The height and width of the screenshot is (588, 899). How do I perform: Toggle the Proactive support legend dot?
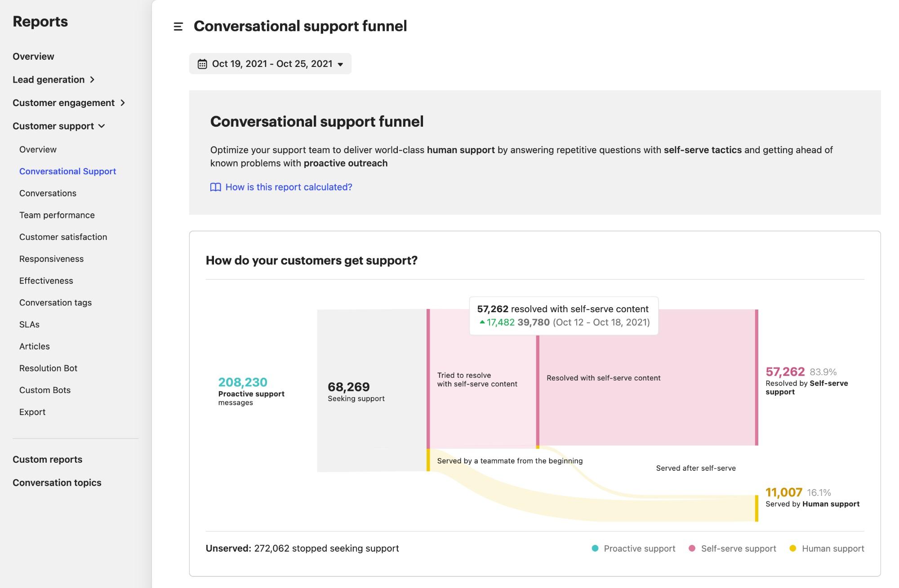pyautogui.click(x=595, y=548)
